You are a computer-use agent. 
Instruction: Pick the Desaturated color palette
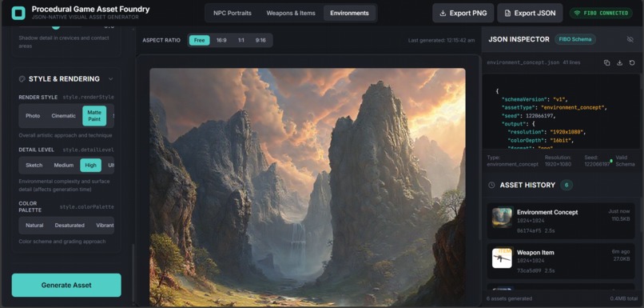click(70, 226)
